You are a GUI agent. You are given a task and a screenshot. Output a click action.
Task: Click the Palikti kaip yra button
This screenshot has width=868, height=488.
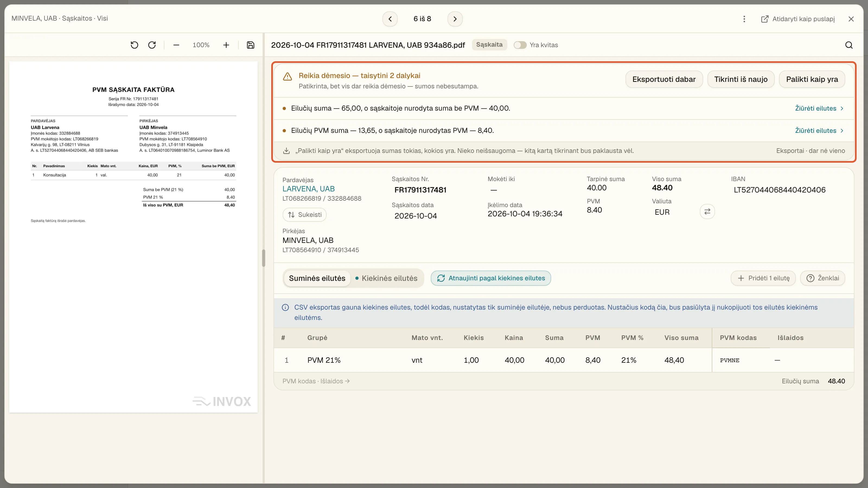pos(812,79)
